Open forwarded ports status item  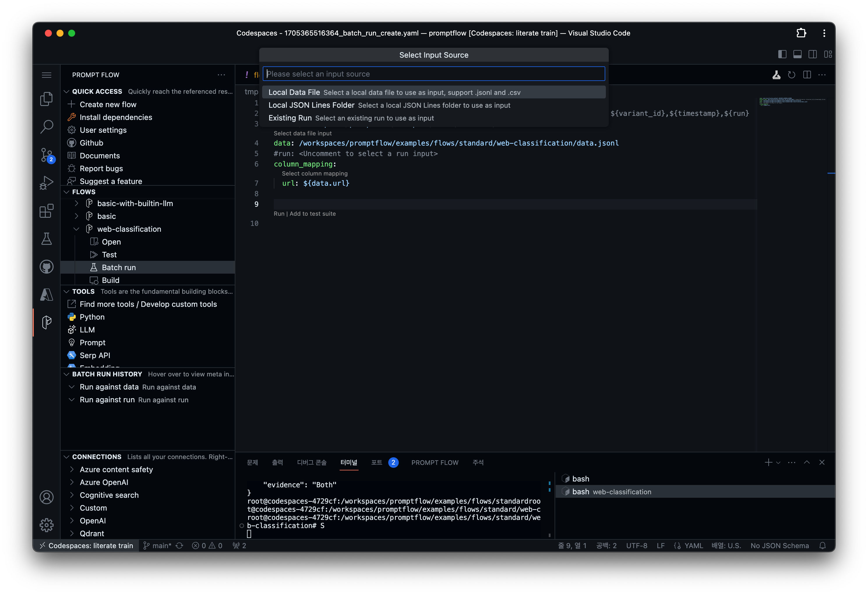(x=239, y=546)
